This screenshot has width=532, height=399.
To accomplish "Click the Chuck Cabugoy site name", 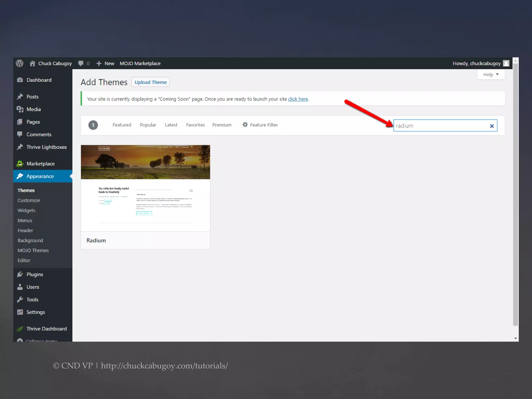I will coord(55,63).
